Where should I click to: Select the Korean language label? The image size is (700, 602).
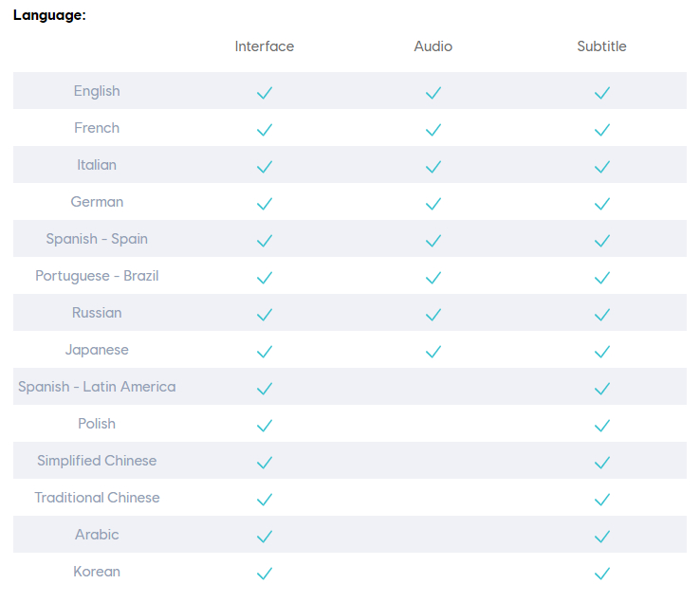coord(97,572)
